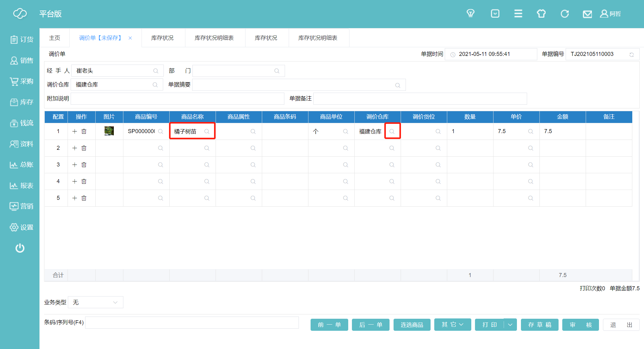Switch to the 主页 tab
This screenshot has height=349, width=644.
click(55, 38)
